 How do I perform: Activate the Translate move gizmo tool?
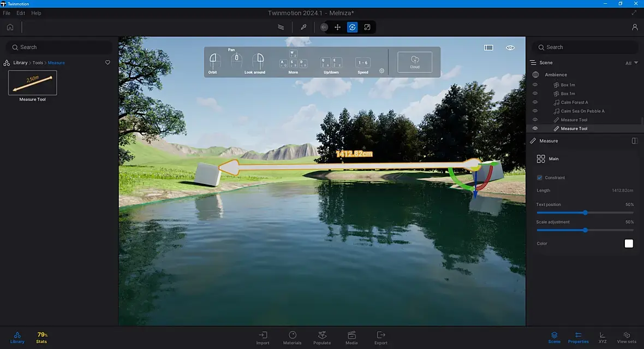point(338,27)
